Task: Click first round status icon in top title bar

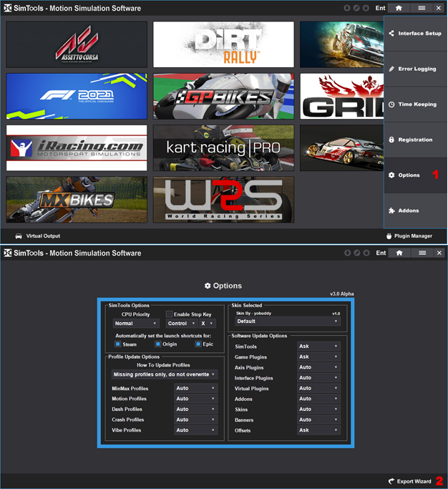Action: 347,8
